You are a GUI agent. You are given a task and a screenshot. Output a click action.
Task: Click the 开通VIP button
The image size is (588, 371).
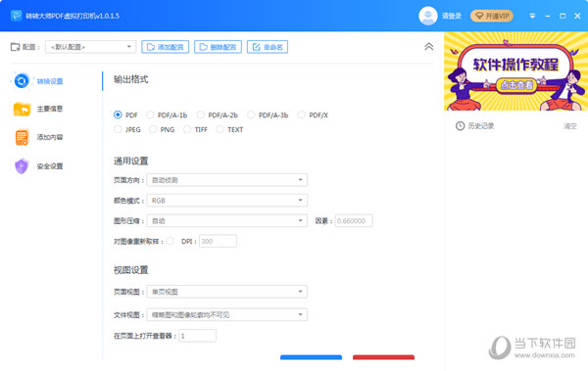point(492,16)
